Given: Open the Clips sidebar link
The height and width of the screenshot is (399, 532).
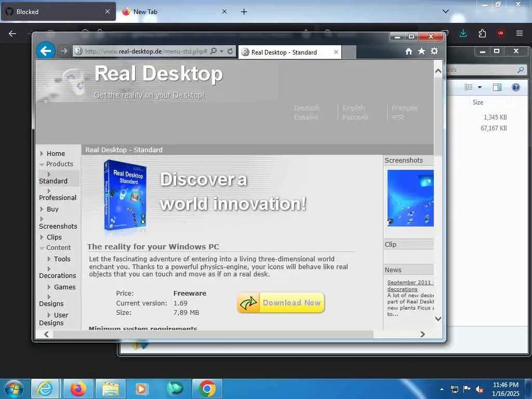Looking at the screenshot, I should (54, 237).
